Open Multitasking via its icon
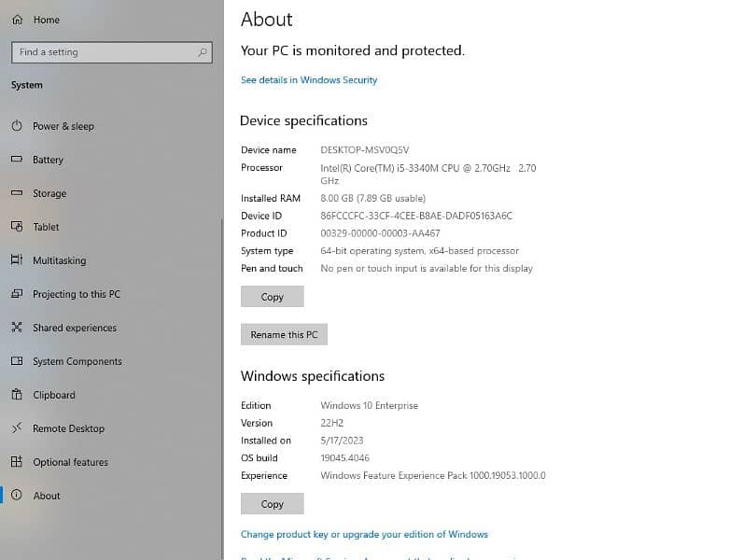This screenshot has width=743, height=560. tap(17, 260)
